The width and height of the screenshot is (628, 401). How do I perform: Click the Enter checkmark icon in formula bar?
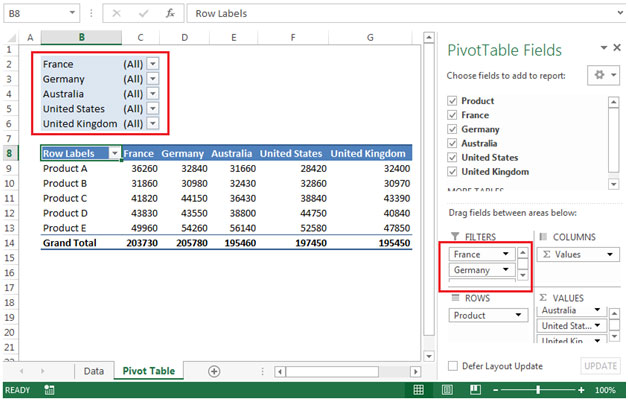(x=143, y=13)
